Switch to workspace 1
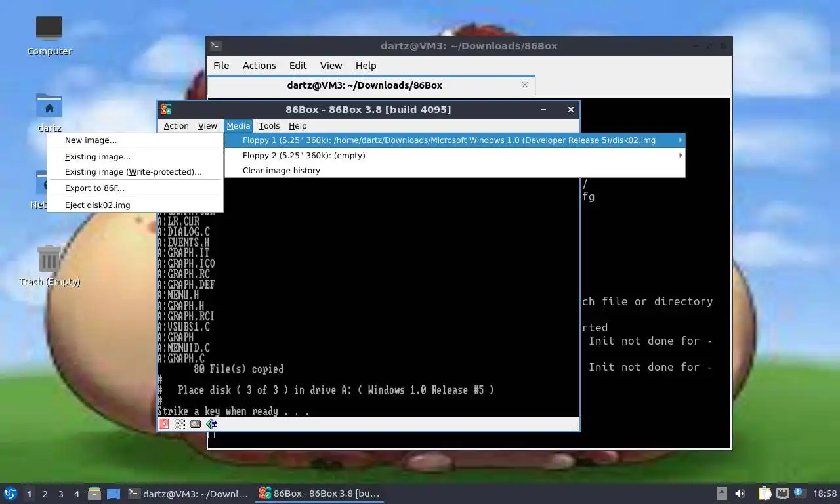 pyautogui.click(x=29, y=493)
